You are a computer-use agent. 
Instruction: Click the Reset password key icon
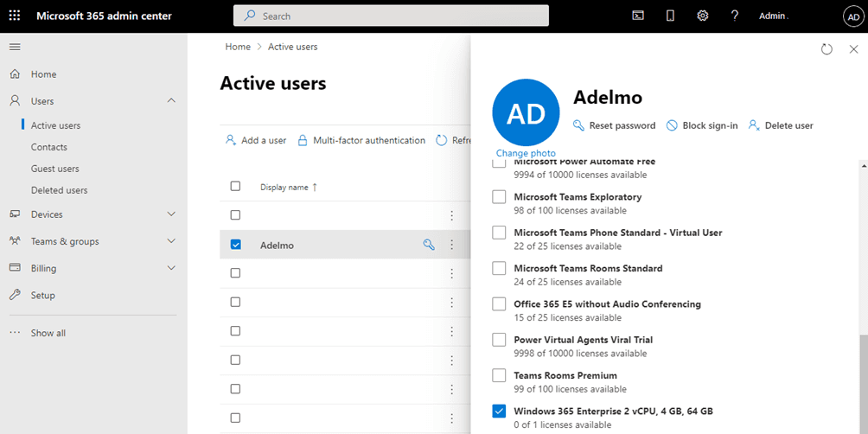578,125
